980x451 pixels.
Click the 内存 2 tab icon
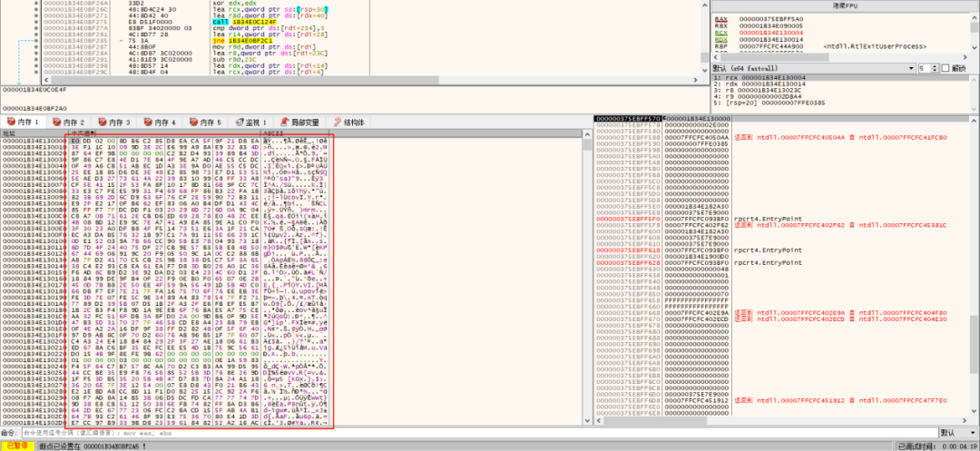tap(56, 122)
